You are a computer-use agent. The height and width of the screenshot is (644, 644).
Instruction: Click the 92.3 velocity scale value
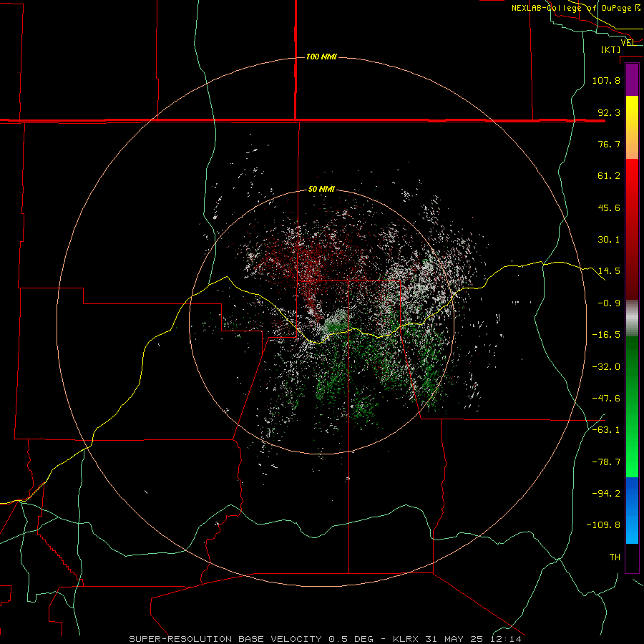609,112
